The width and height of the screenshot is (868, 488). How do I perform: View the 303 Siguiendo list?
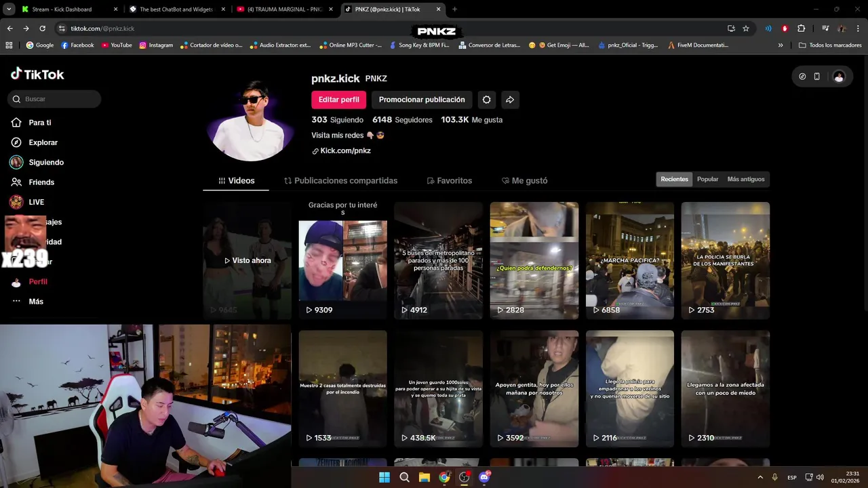pos(337,120)
